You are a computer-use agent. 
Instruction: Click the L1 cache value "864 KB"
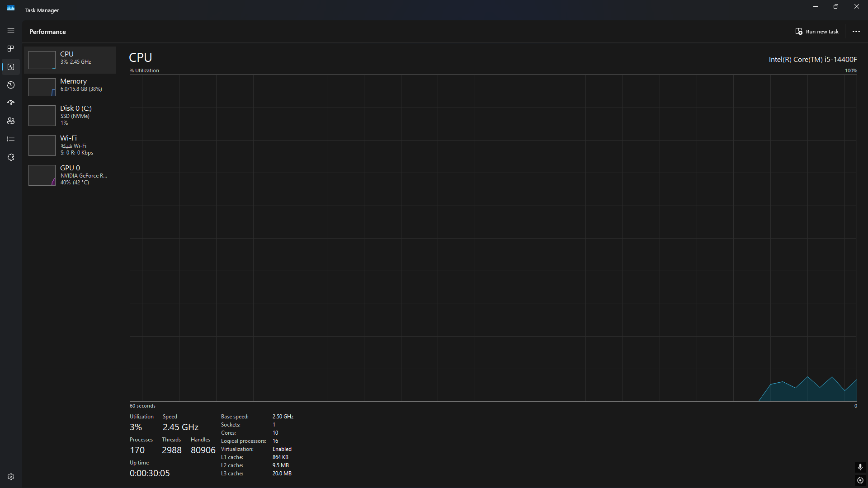tap(280, 457)
